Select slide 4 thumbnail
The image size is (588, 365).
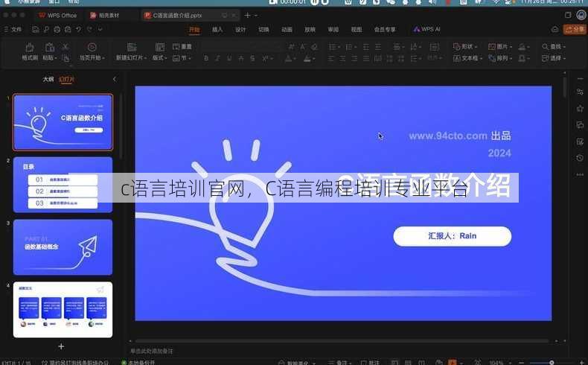point(63,309)
